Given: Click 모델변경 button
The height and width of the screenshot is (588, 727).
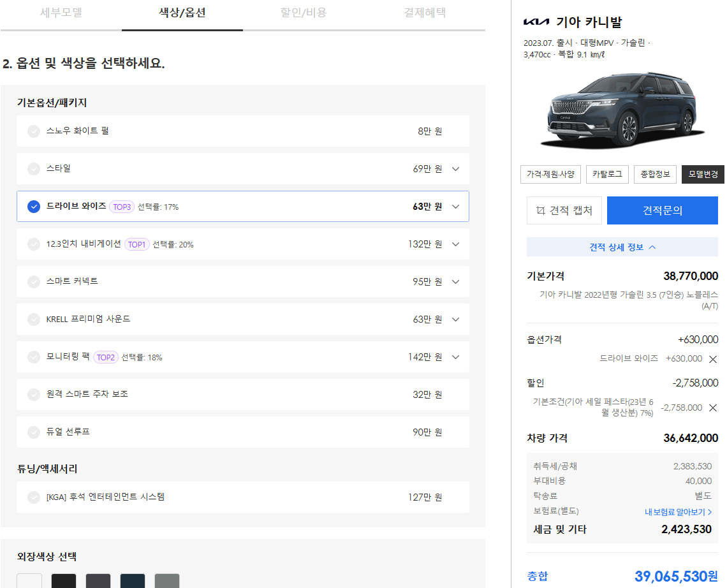Looking at the screenshot, I should coord(703,174).
